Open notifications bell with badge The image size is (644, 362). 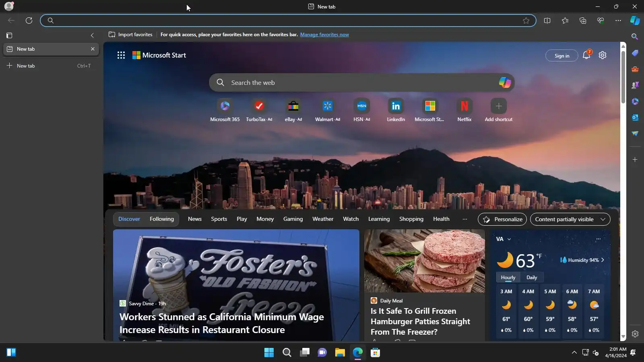coord(587,55)
